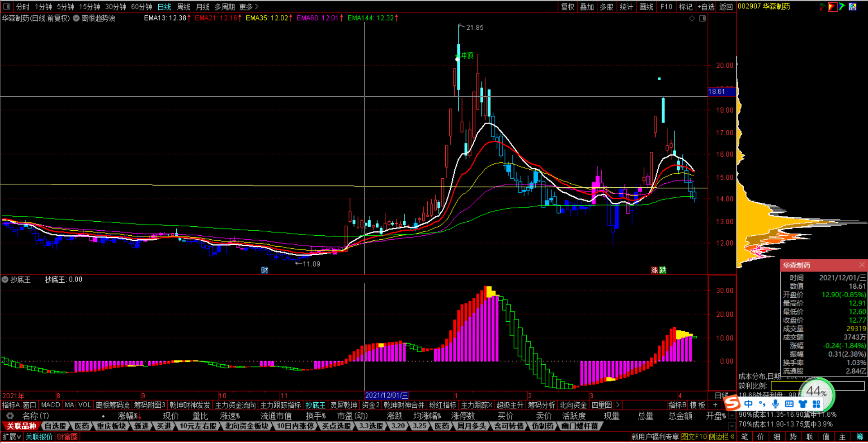Click the + button next to 模板
Screen dimensions: 868x443
[715, 405]
